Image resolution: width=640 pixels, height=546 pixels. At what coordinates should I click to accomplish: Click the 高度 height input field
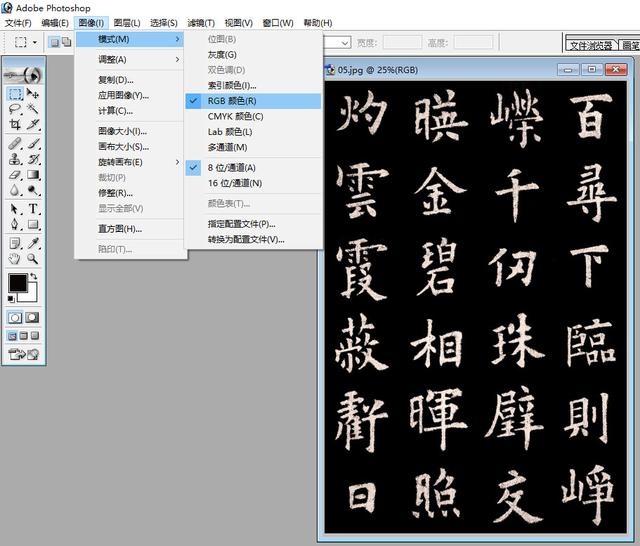pos(473,42)
